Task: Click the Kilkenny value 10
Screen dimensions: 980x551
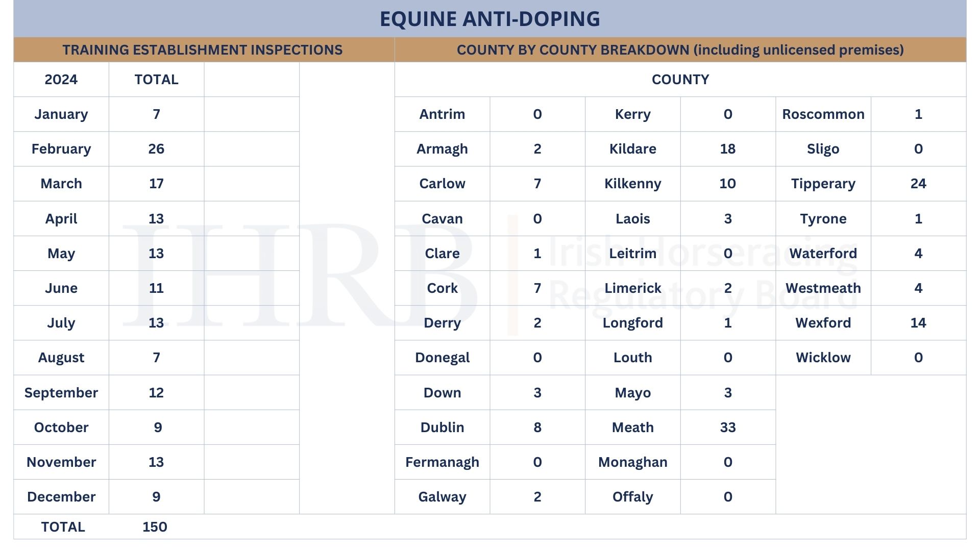Action: pos(728,184)
